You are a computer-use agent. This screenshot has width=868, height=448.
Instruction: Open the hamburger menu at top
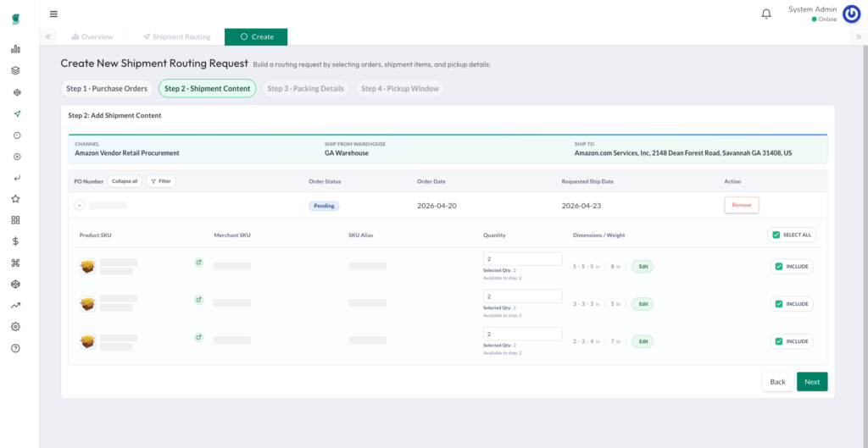pos(53,14)
